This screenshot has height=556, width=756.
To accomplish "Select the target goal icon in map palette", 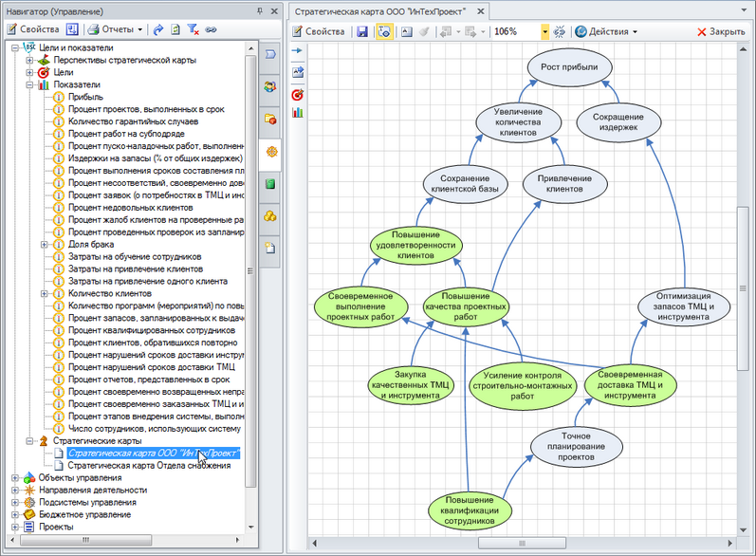I will (x=298, y=93).
